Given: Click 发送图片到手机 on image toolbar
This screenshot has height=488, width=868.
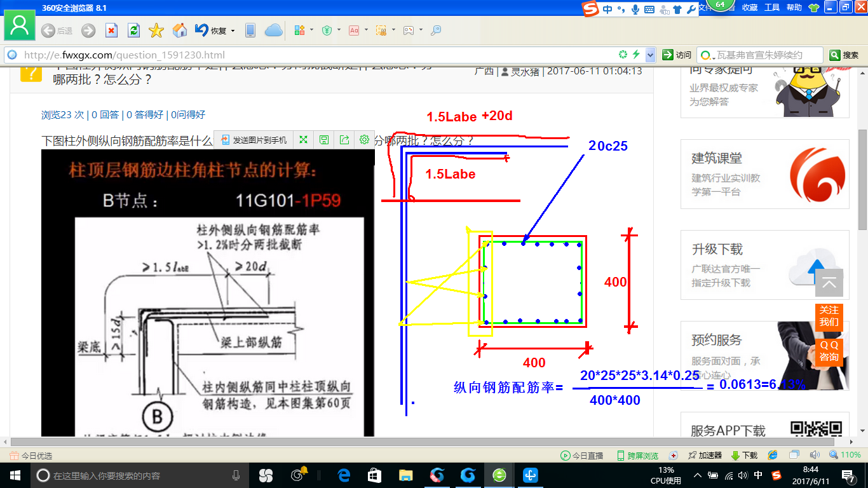Looking at the screenshot, I should pos(254,140).
